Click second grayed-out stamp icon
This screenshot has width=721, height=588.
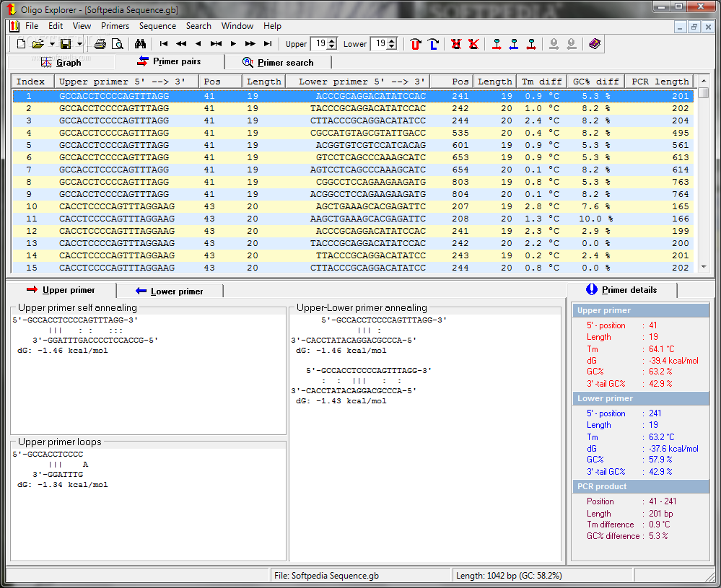572,44
